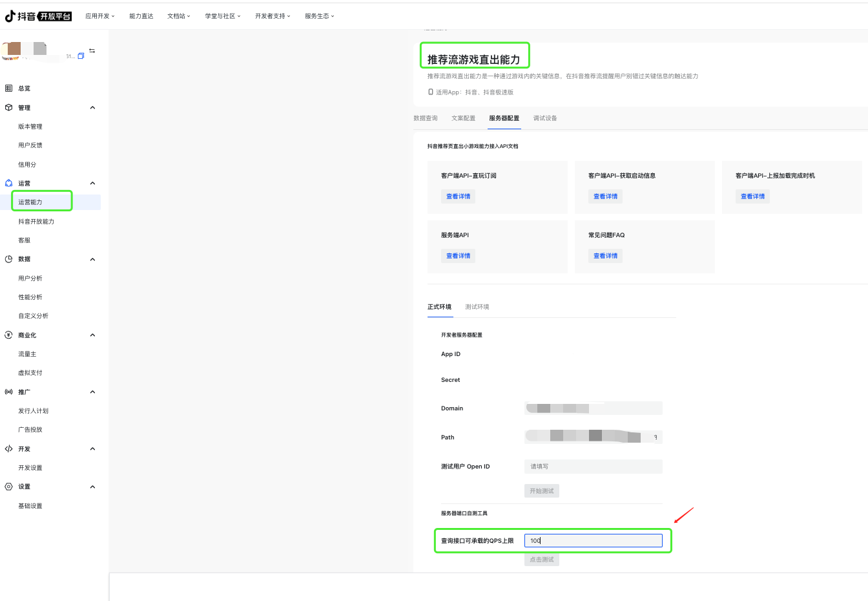Click the switch-app arrows icon

(92, 50)
